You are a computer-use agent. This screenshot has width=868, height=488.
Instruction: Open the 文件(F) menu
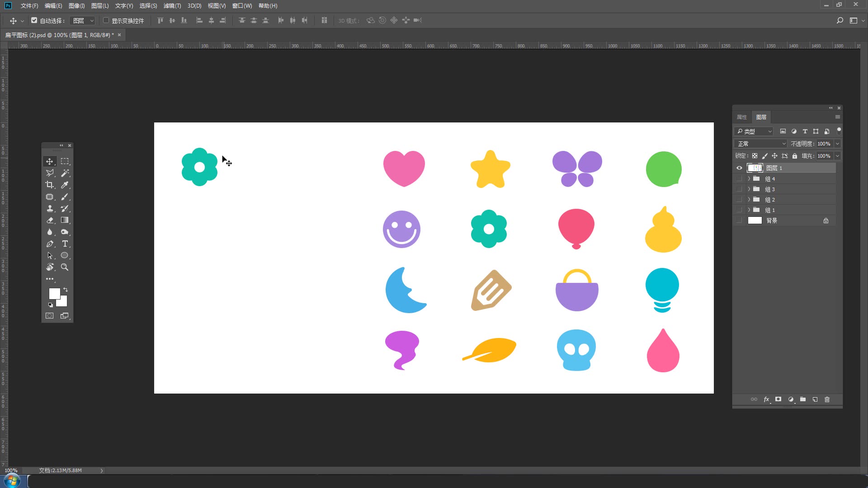29,6
